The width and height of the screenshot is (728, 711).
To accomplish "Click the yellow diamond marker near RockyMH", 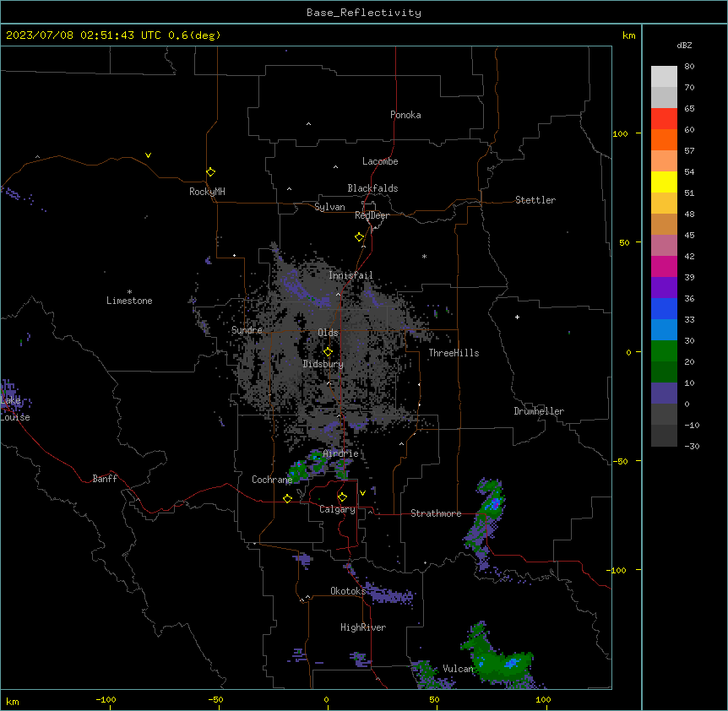I will [x=210, y=172].
